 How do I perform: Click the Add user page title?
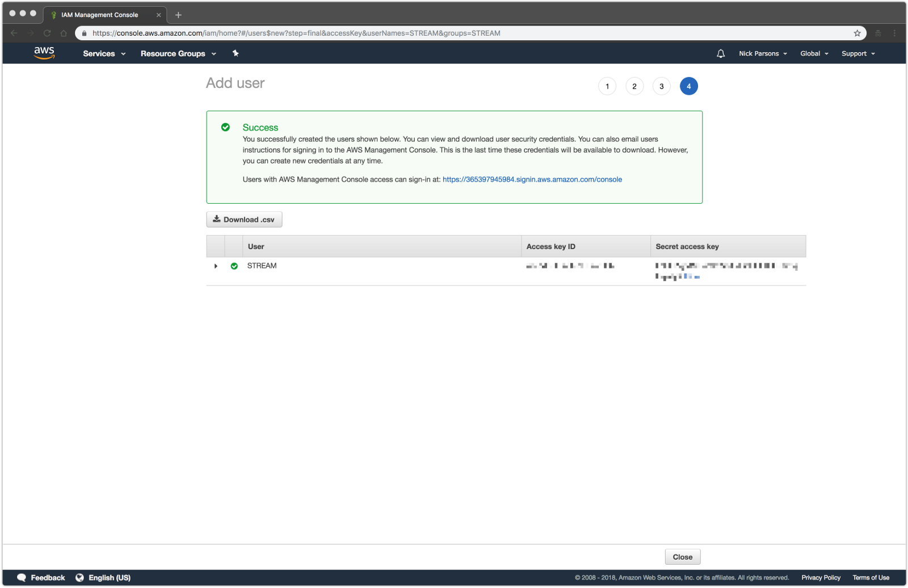[x=236, y=83]
